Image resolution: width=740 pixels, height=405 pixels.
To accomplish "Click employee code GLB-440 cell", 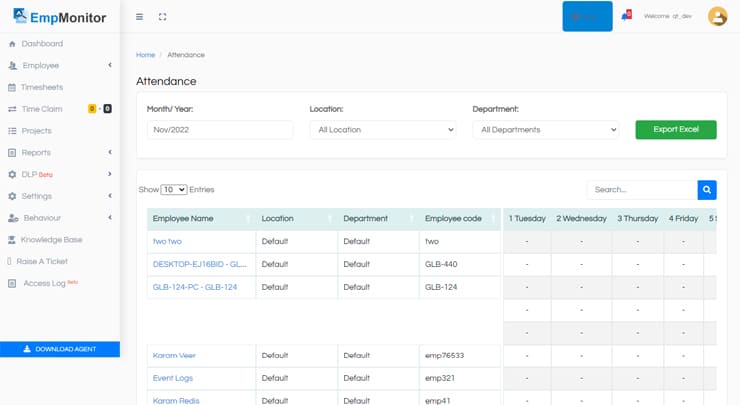I will tap(460, 264).
